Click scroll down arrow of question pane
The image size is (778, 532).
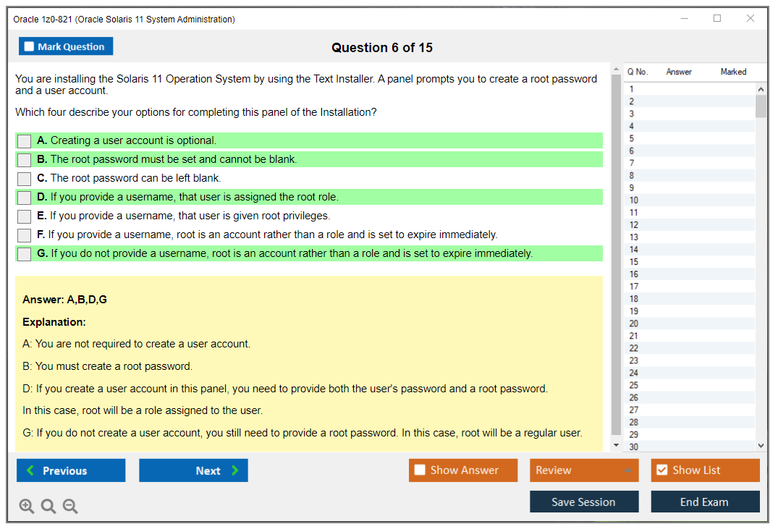[616, 445]
